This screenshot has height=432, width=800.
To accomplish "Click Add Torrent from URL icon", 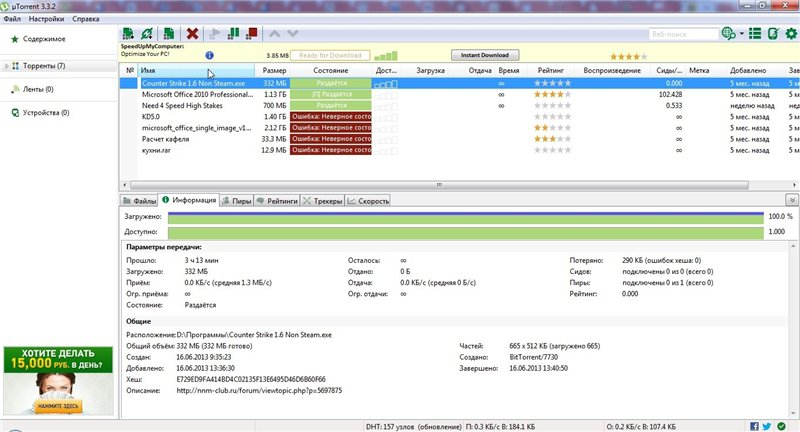I will [148, 34].
